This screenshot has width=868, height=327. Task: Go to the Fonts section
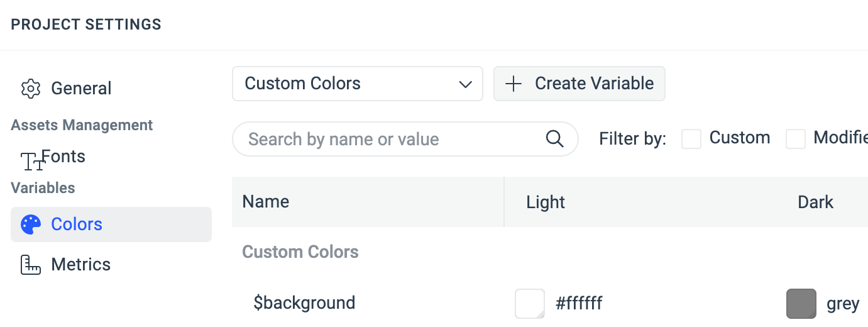[x=63, y=157]
